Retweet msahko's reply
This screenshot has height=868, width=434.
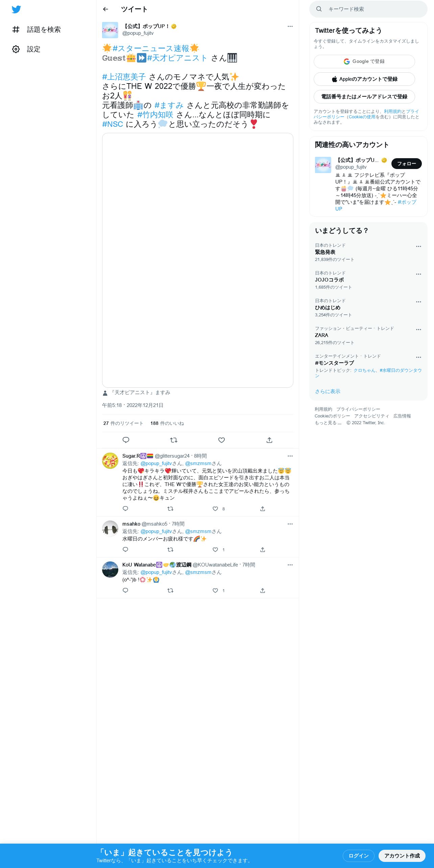point(170,550)
